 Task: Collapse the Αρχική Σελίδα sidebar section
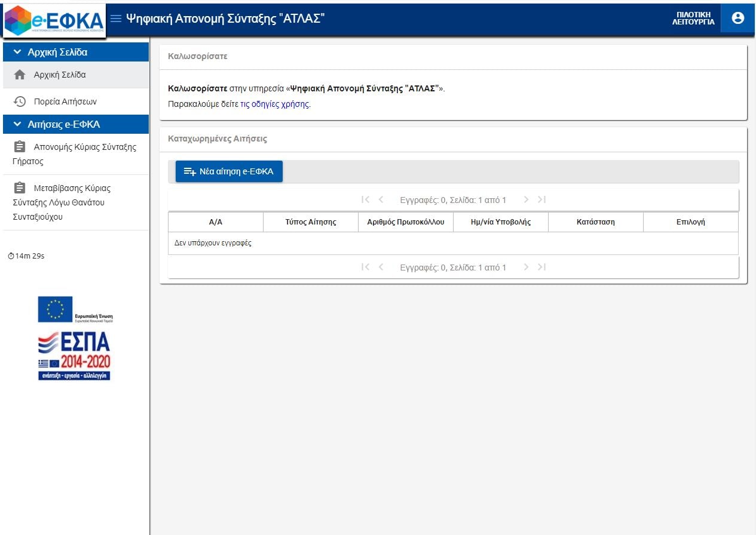pyautogui.click(x=17, y=53)
